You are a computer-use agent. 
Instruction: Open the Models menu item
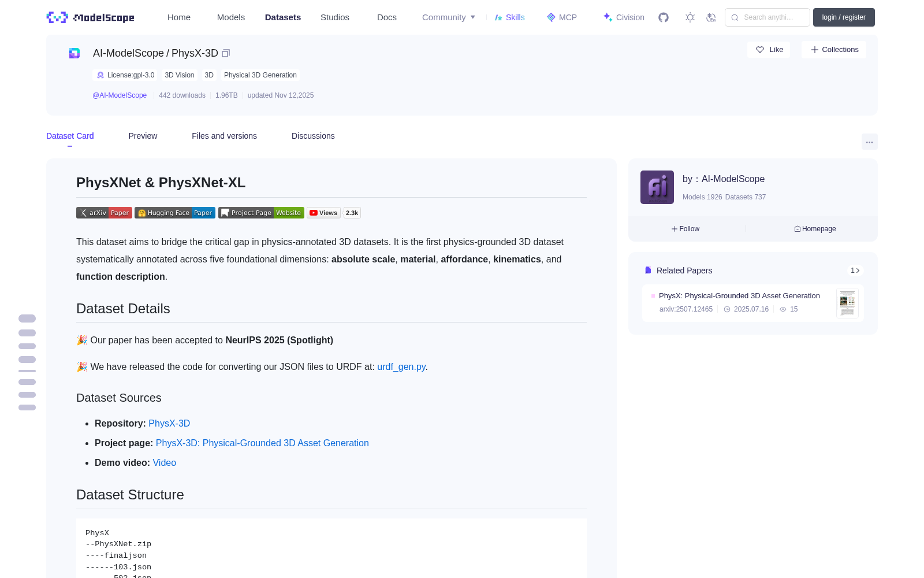pyautogui.click(x=231, y=17)
